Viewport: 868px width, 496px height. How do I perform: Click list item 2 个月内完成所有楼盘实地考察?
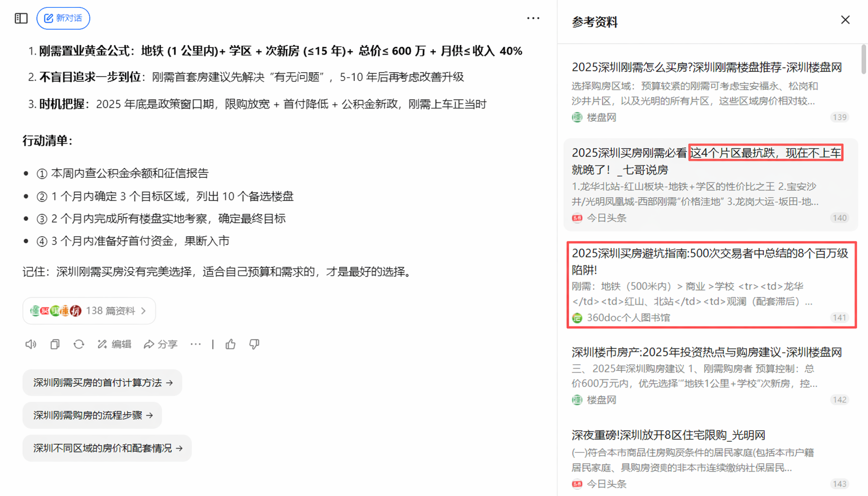coord(161,218)
